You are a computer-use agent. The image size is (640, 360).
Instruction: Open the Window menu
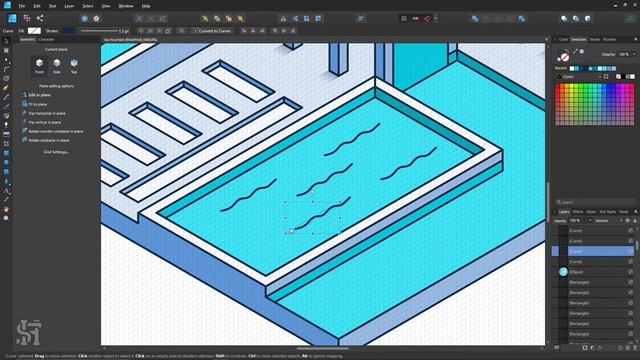click(125, 6)
